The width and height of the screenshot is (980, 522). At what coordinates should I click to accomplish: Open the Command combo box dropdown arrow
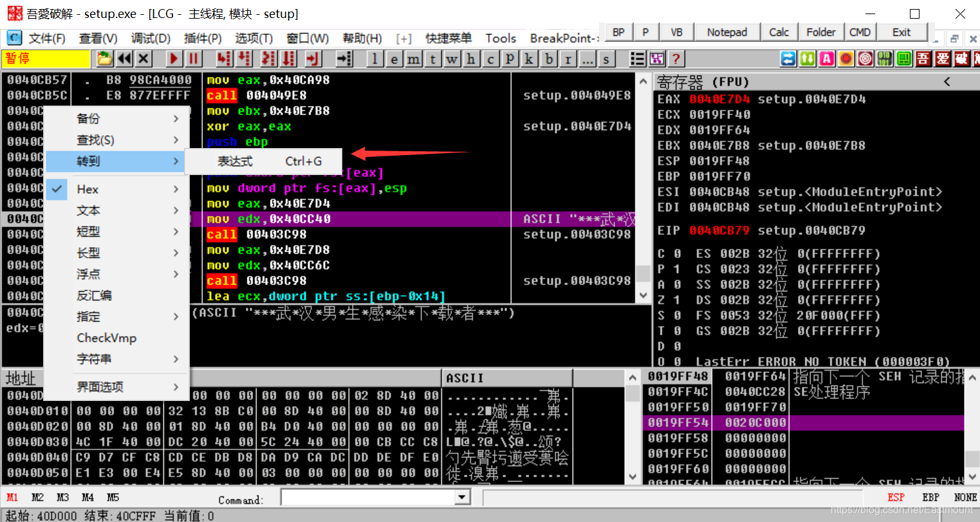[462, 498]
